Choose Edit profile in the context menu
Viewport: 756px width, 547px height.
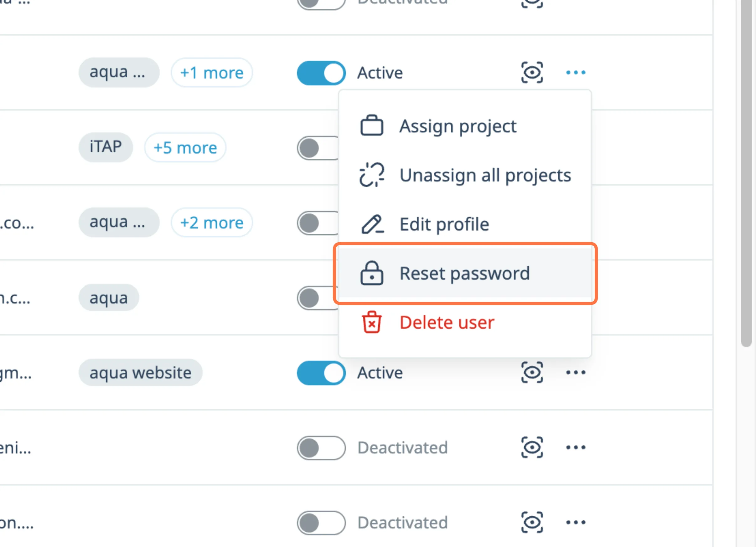(444, 224)
